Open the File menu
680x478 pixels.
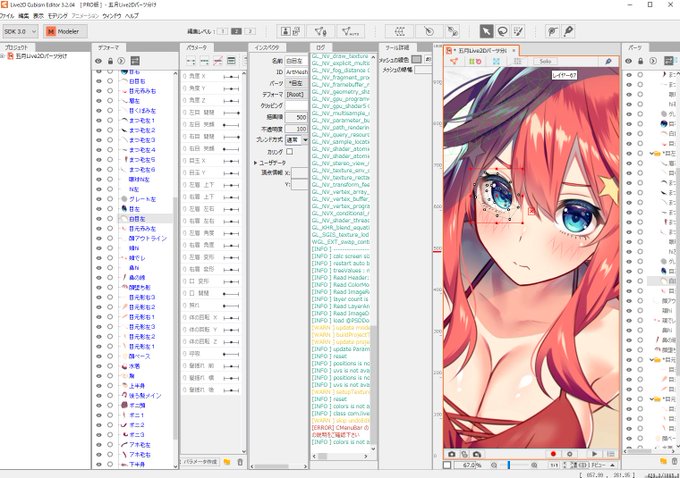pos(7,16)
